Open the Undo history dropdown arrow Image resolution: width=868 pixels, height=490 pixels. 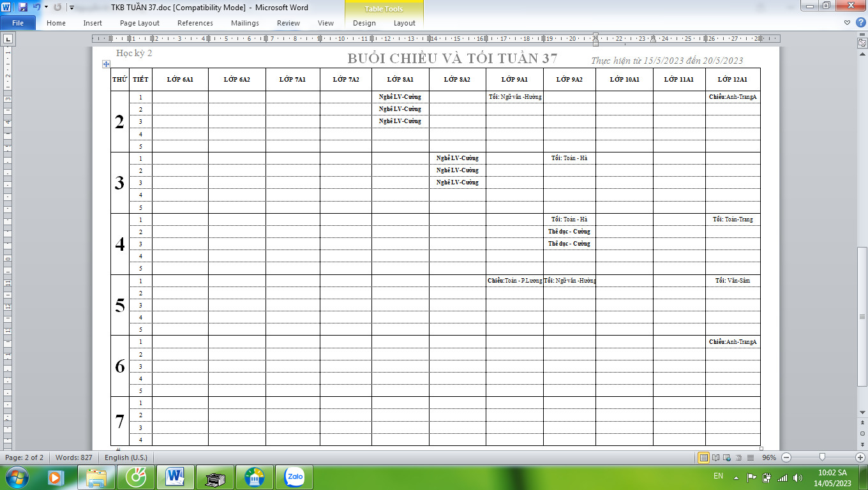46,8
